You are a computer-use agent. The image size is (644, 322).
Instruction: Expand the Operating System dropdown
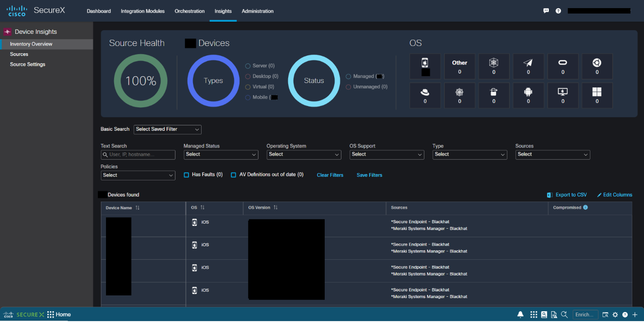pyautogui.click(x=304, y=154)
